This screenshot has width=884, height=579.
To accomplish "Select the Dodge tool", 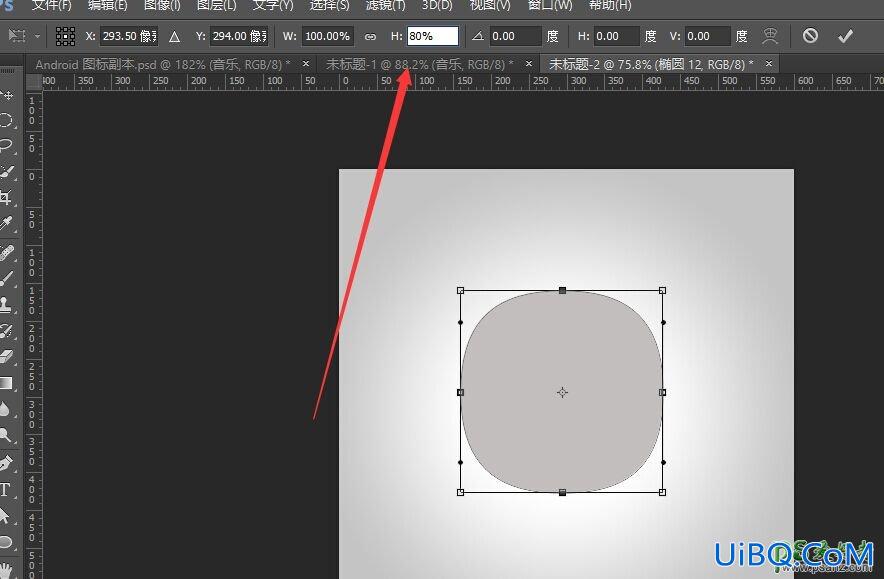I will point(6,435).
